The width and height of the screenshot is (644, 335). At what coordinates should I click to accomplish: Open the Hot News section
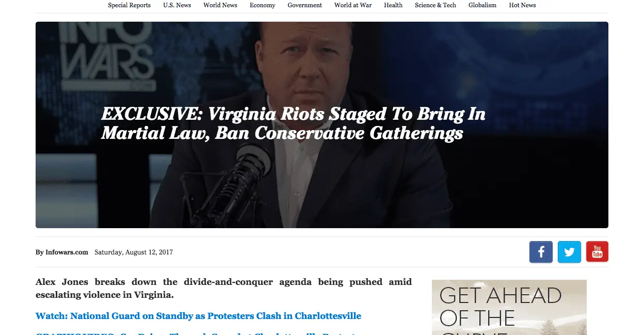point(522,5)
